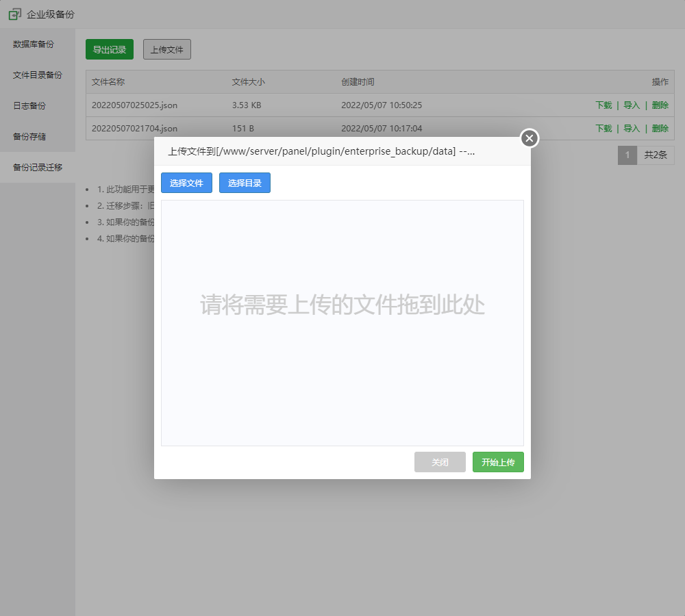Download 20220507025025.json backup record
This screenshot has width=685, height=616.
click(x=603, y=105)
